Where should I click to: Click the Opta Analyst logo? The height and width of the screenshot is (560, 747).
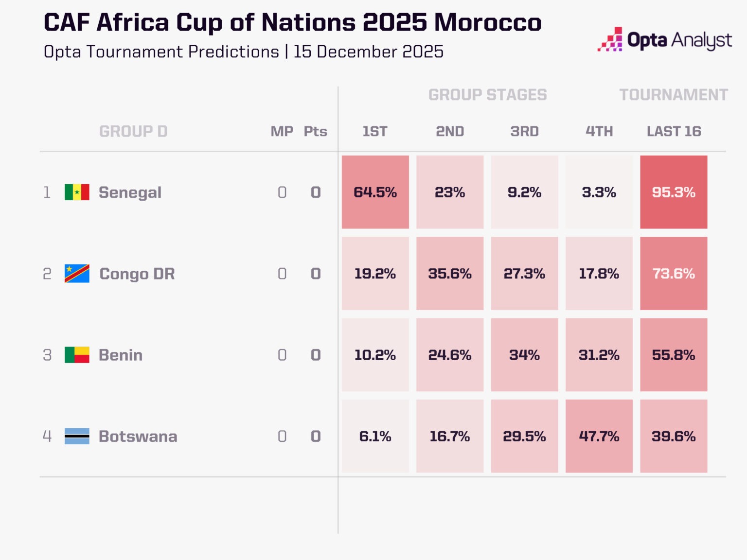point(664,40)
